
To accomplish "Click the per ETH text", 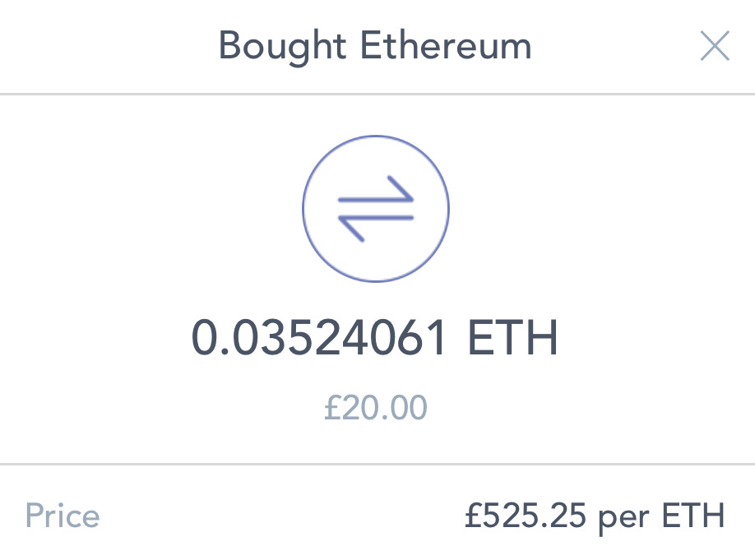I will (661, 516).
